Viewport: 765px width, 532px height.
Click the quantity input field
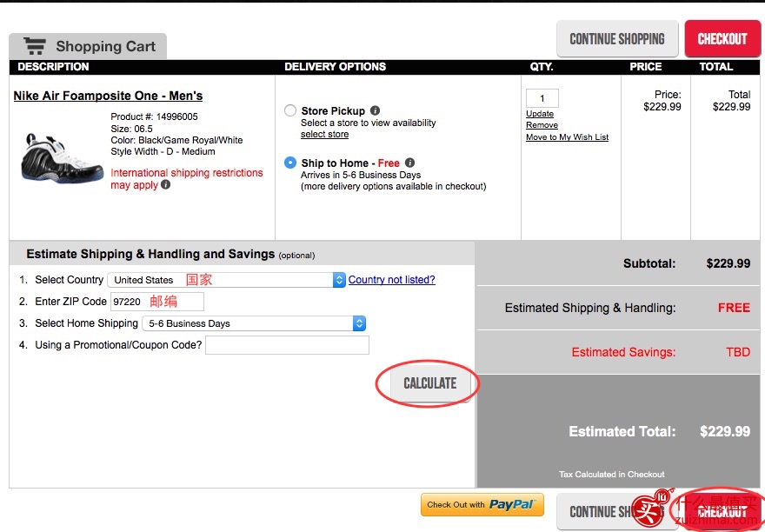tap(542, 98)
